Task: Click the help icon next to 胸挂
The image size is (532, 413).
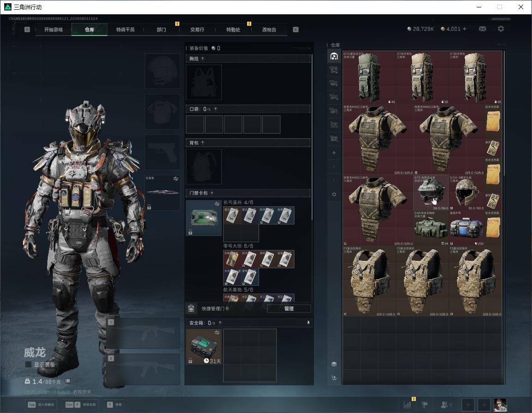Action: tap(202, 59)
